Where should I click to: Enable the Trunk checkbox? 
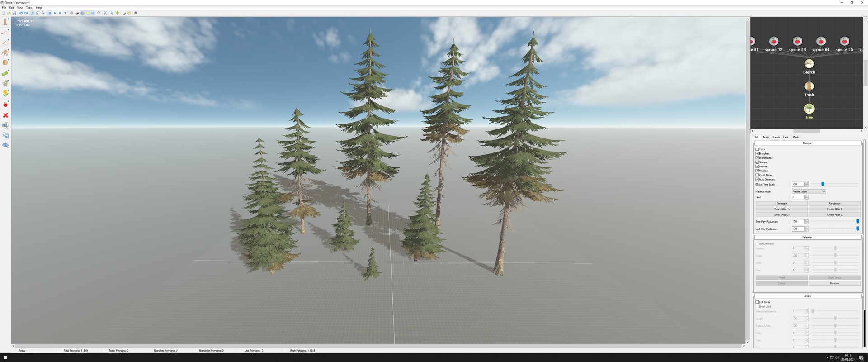point(757,149)
